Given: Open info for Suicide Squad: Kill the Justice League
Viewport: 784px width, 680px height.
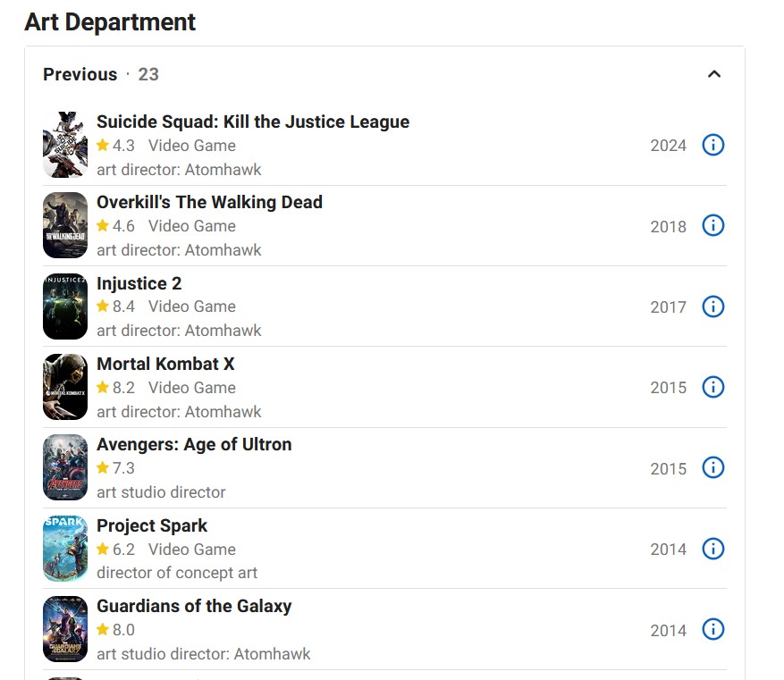Looking at the screenshot, I should click(x=713, y=145).
